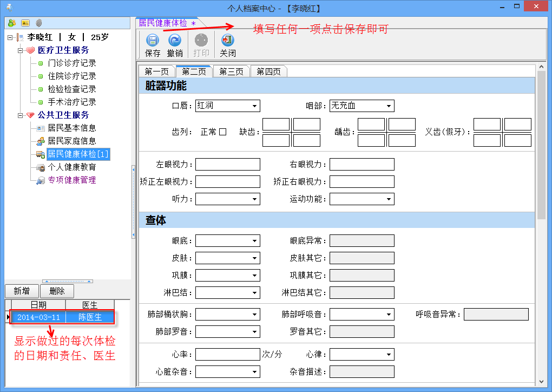This screenshot has width=552, height=392.
Task: Click the red gem icon beside 公共卫生服务
Action: (x=31, y=115)
